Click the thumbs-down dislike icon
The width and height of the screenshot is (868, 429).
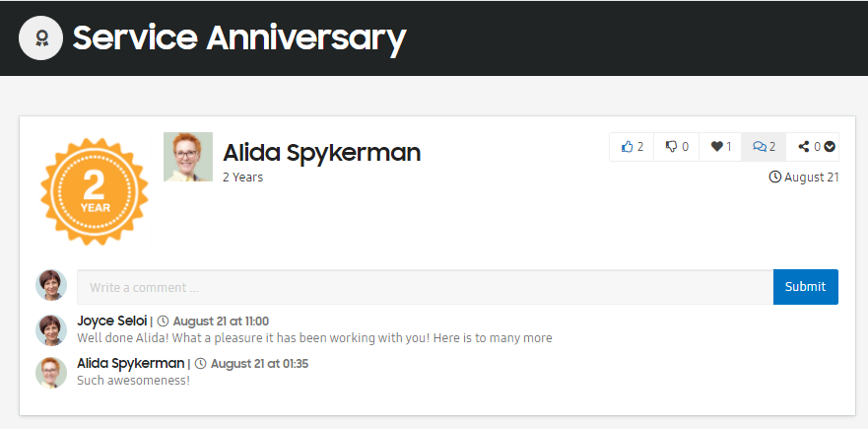672,147
